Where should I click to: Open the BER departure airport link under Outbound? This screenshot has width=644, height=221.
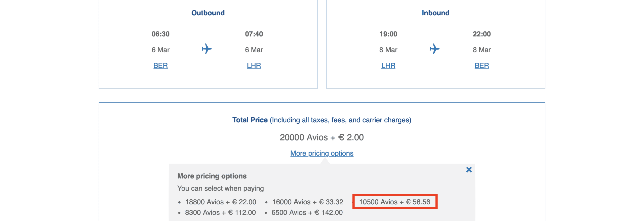[x=160, y=66]
